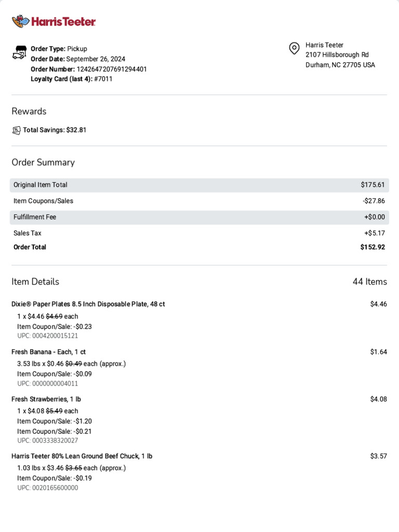Open the Lean Ground Beef Chuck item
This screenshot has height=532, width=399.
coord(82,456)
